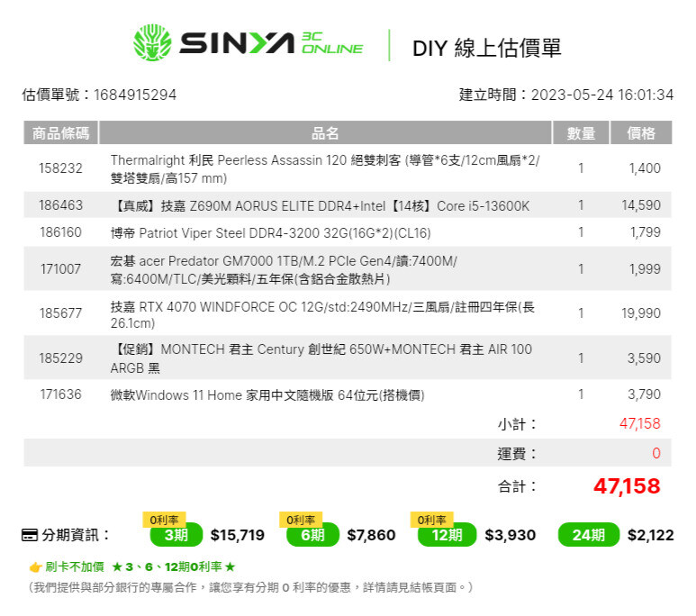696x616 pixels.
Task: Select the 6期 installment badge
Action: [x=312, y=535]
